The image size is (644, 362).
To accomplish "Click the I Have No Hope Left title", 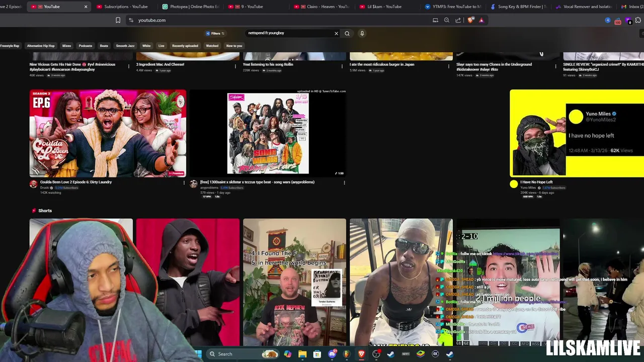I will click(536, 182).
